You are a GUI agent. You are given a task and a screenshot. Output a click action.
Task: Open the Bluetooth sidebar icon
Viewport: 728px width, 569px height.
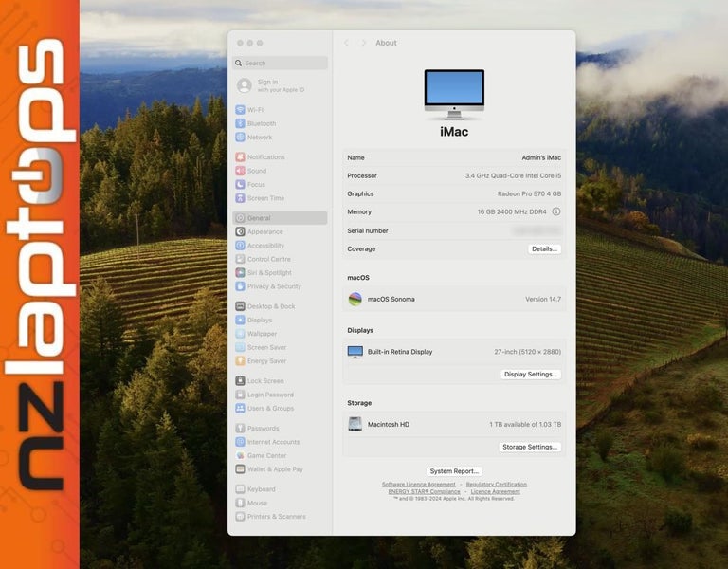click(240, 123)
